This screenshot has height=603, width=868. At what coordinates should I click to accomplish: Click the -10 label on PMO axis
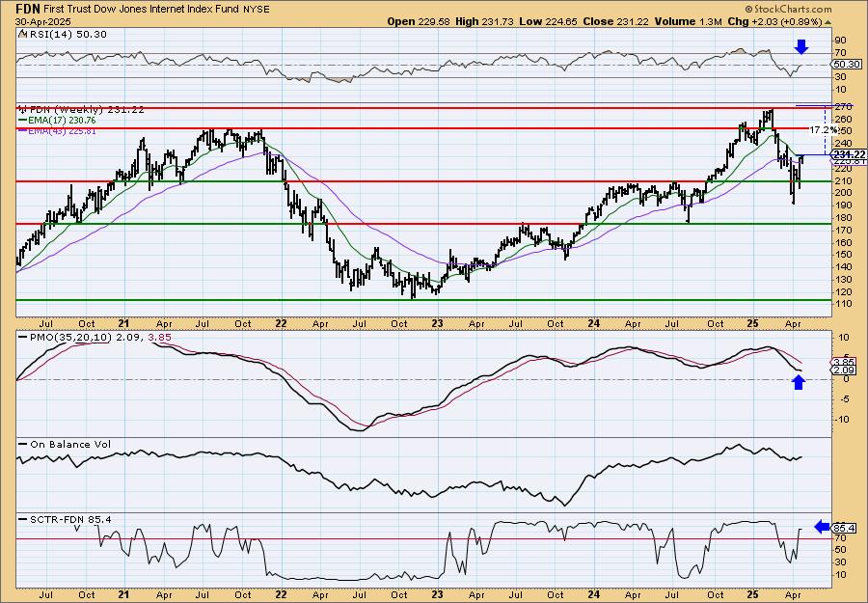(841, 420)
